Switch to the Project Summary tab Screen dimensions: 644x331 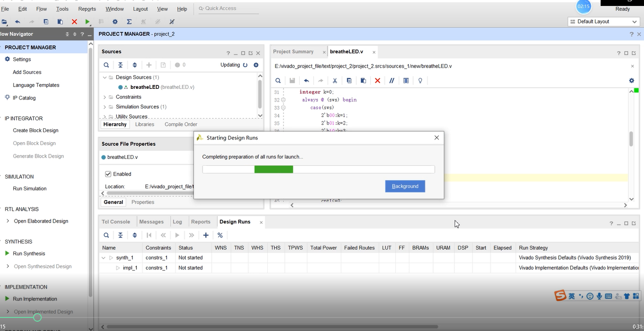[293, 52]
